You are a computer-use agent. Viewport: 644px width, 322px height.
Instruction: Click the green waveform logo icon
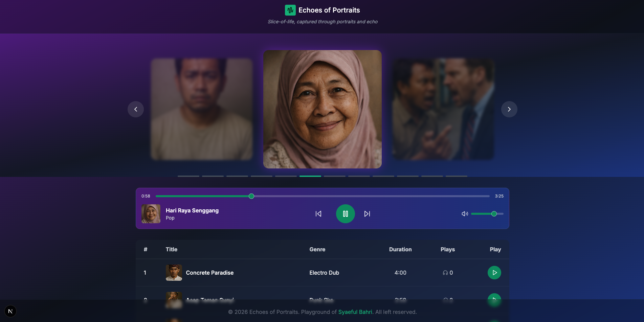tap(290, 10)
